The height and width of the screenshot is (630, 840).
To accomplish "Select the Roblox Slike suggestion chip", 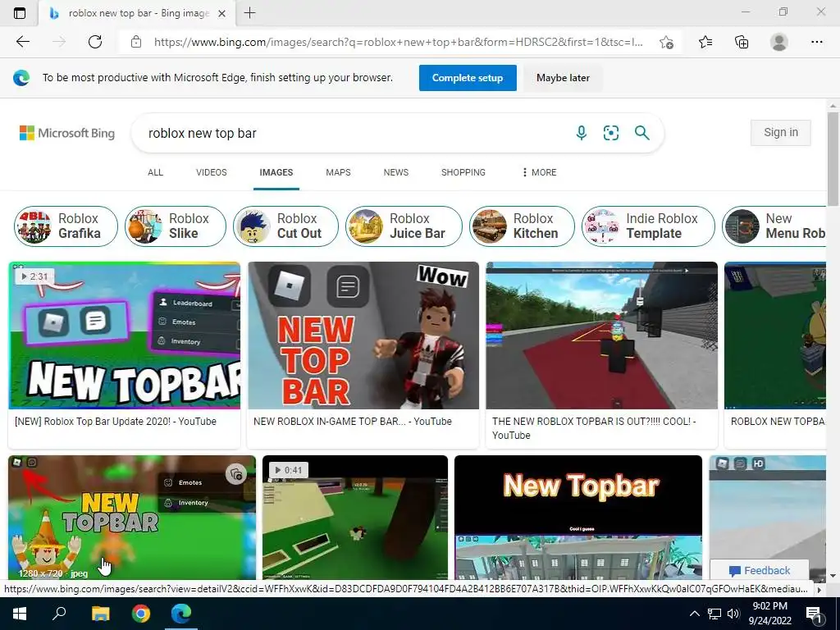I will (176, 226).
